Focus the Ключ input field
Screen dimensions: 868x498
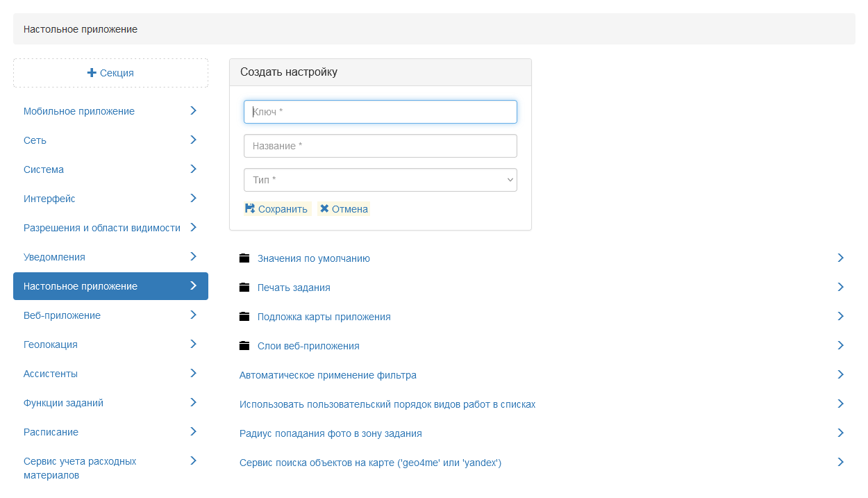click(x=381, y=112)
